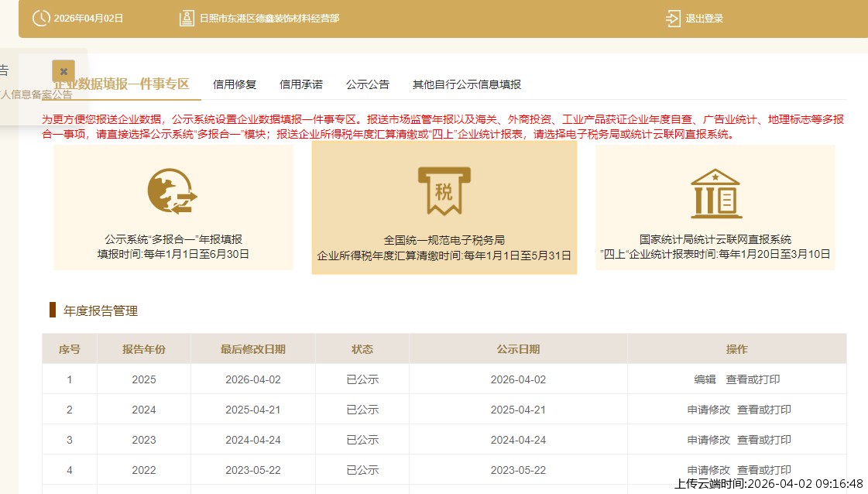The height and width of the screenshot is (494, 868).
Task: Switch to the 信用承诺 tab
Action: pyautogui.click(x=301, y=84)
